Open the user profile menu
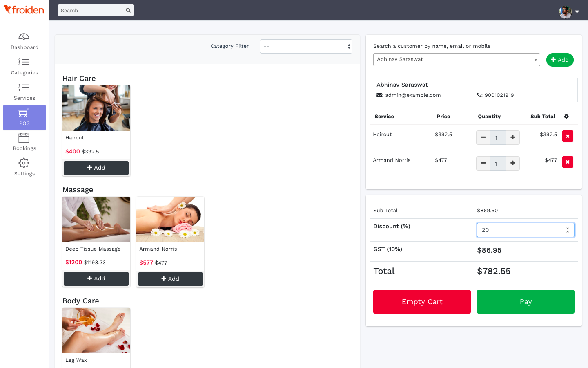588x368 pixels. pyautogui.click(x=569, y=11)
